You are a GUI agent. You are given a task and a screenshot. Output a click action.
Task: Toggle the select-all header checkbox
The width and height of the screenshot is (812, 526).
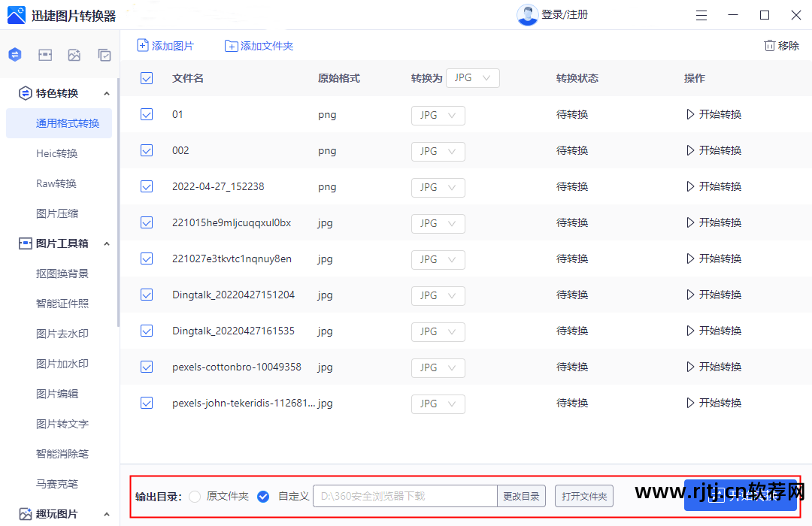click(x=147, y=78)
